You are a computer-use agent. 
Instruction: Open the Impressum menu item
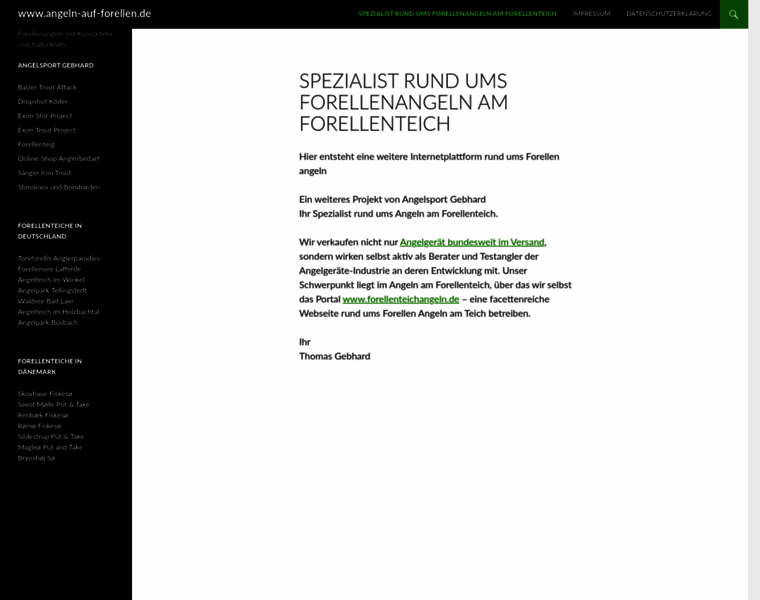click(591, 14)
